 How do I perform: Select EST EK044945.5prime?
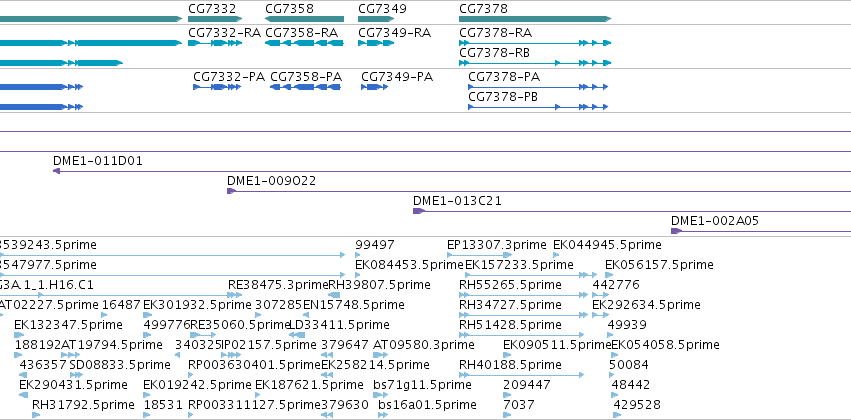click(607, 245)
